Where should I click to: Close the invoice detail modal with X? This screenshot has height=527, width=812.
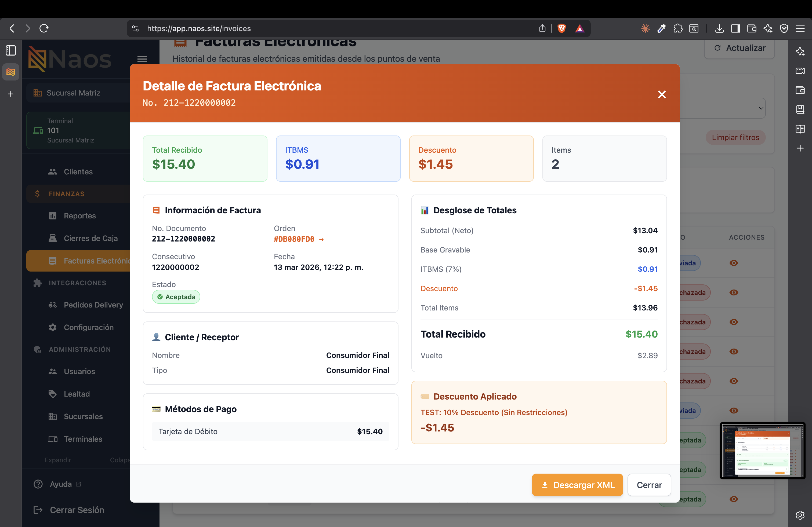coord(662,94)
